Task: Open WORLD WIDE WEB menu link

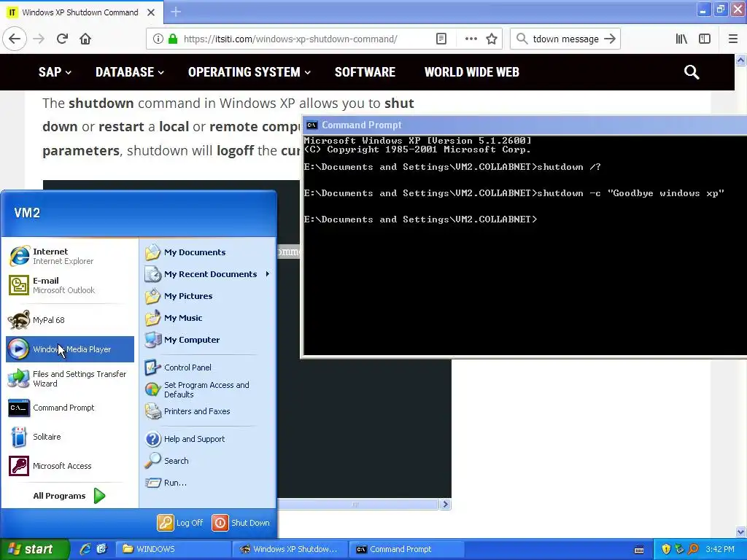Action: (472, 72)
